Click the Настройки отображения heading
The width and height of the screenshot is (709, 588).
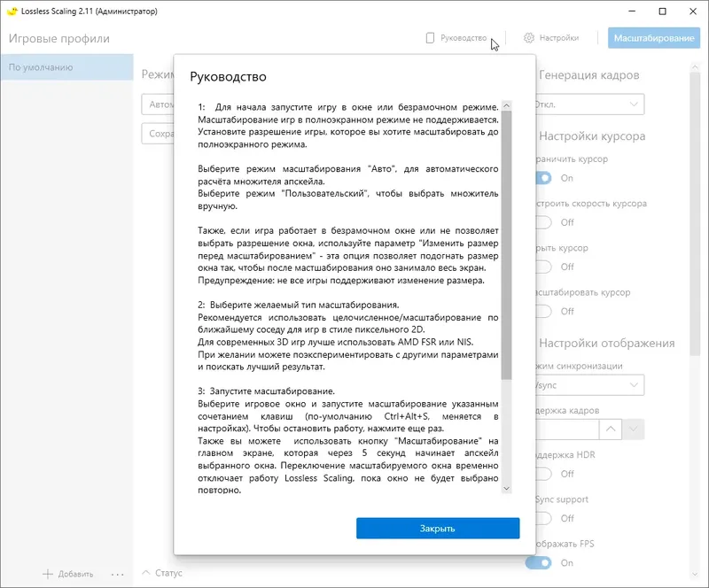coord(606,343)
